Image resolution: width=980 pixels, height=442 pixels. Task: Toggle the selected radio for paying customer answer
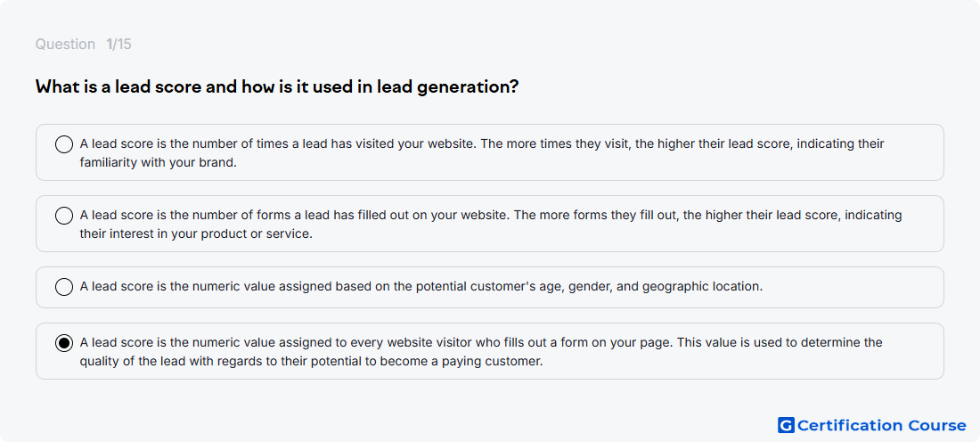tap(64, 343)
